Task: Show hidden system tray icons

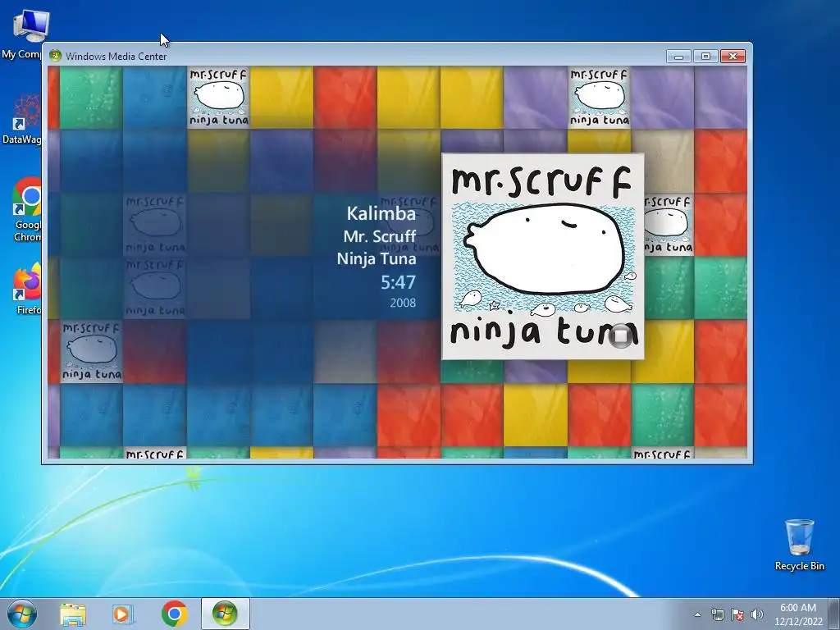Action: point(697,614)
